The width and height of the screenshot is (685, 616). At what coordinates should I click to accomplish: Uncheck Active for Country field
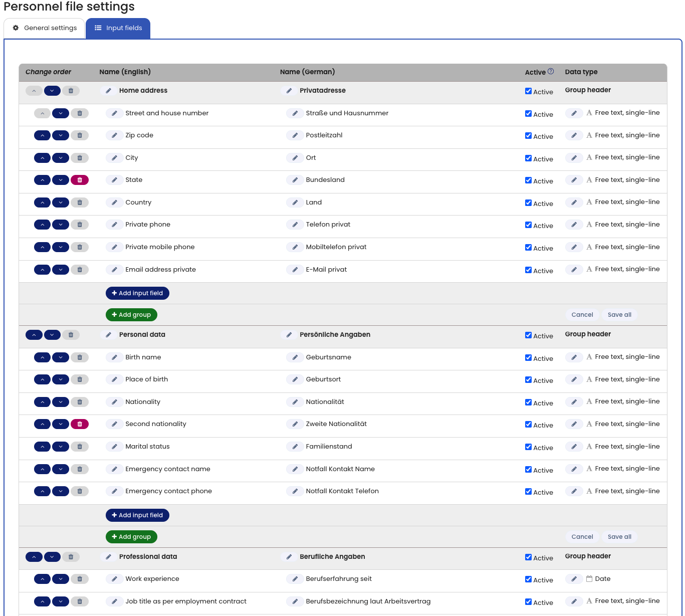point(528,202)
